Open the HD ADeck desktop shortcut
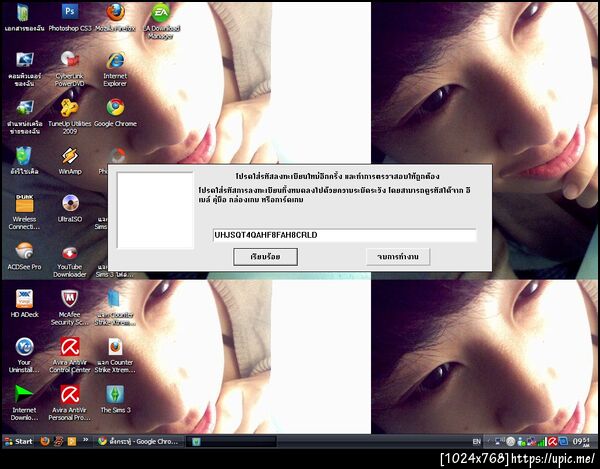 pos(24,304)
